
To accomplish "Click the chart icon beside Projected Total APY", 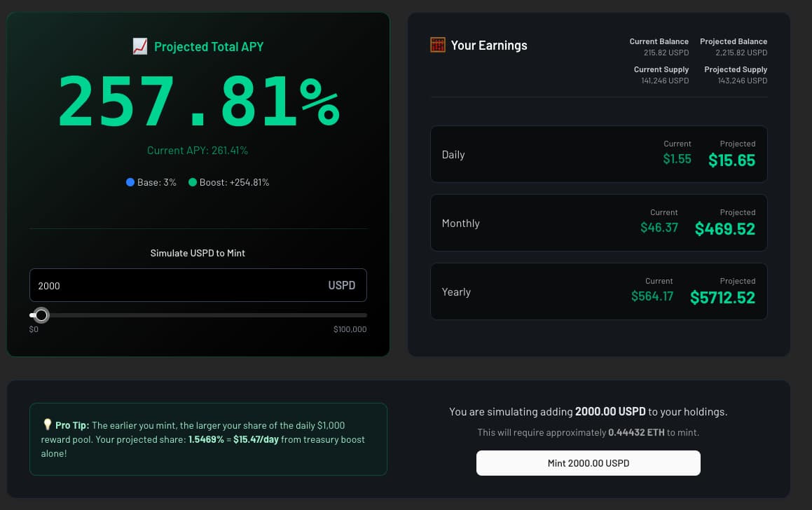I will pyautogui.click(x=139, y=47).
